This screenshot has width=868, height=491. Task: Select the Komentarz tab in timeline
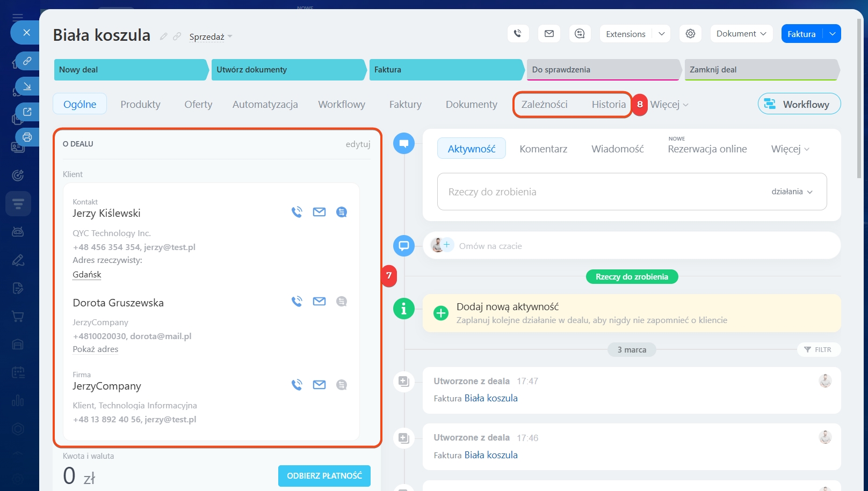[543, 149]
